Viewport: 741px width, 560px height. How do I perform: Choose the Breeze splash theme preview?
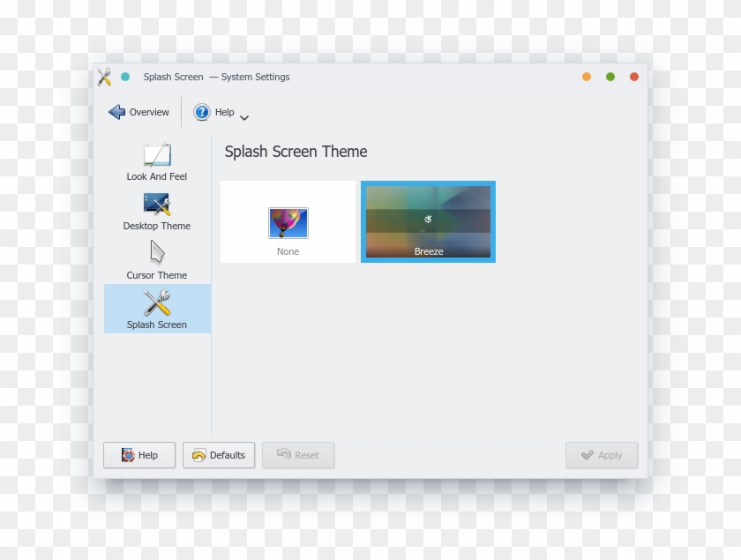pos(428,220)
